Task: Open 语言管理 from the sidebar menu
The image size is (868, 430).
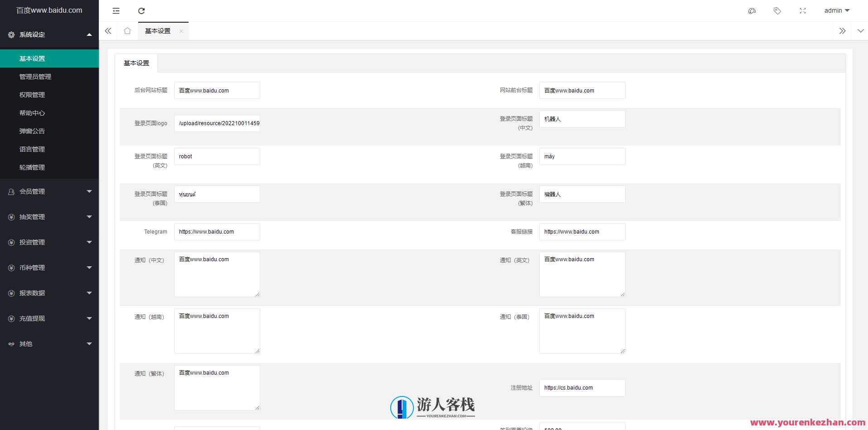Action: point(32,149)
